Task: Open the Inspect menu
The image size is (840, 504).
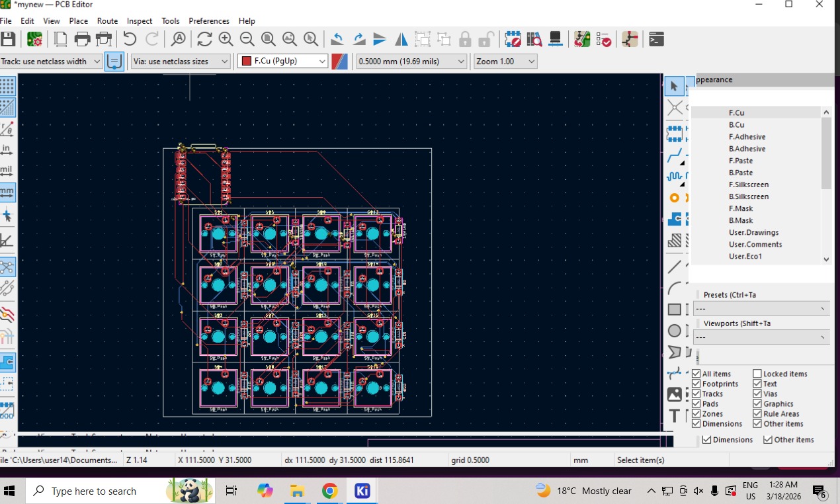Action: click(x=139, y=21)
